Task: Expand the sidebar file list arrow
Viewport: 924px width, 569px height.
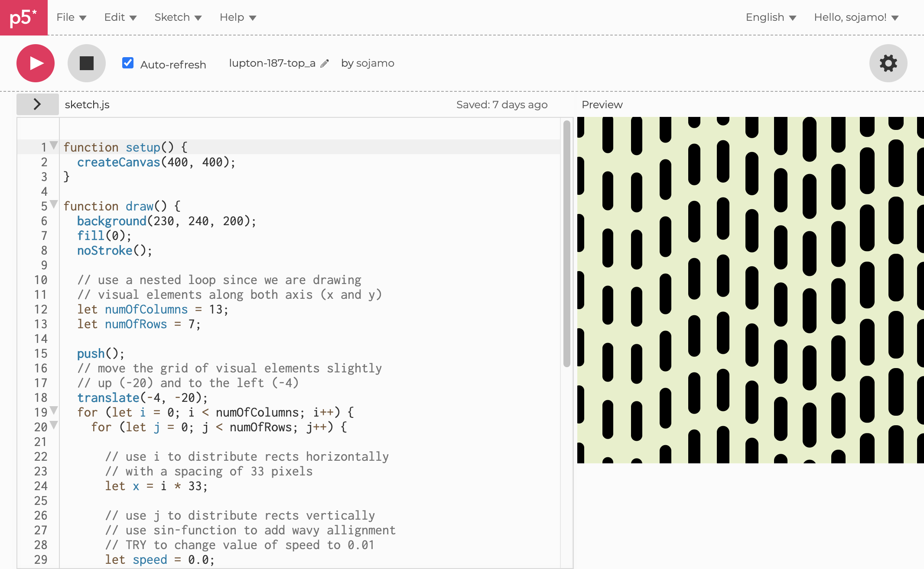Action: [x=37, y=104]
